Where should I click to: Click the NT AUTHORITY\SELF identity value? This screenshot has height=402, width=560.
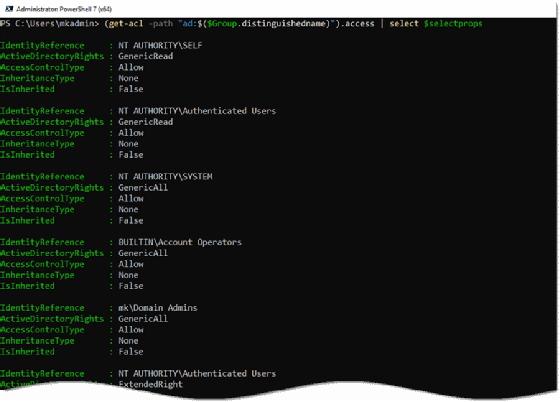[x=160, y=45]
